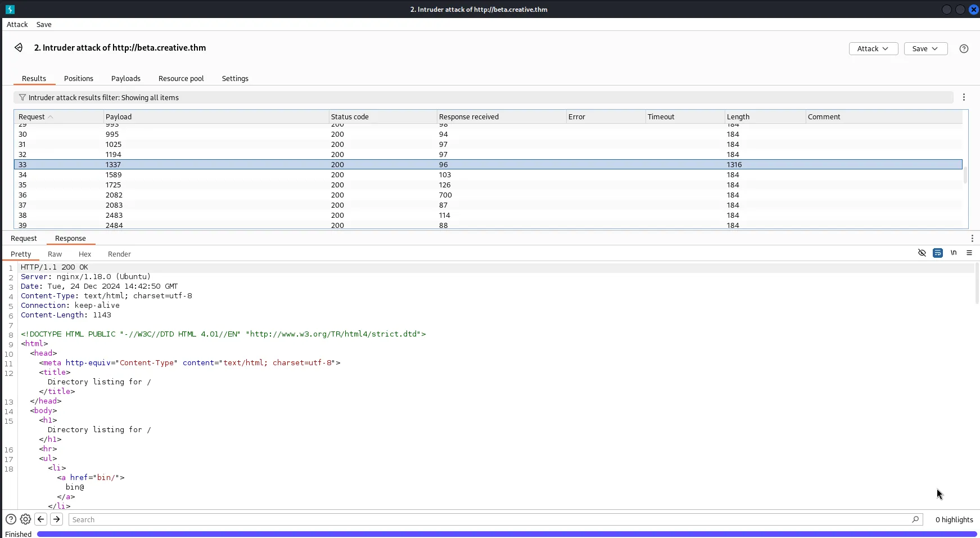Switch to Render view of response

point(119,254)
